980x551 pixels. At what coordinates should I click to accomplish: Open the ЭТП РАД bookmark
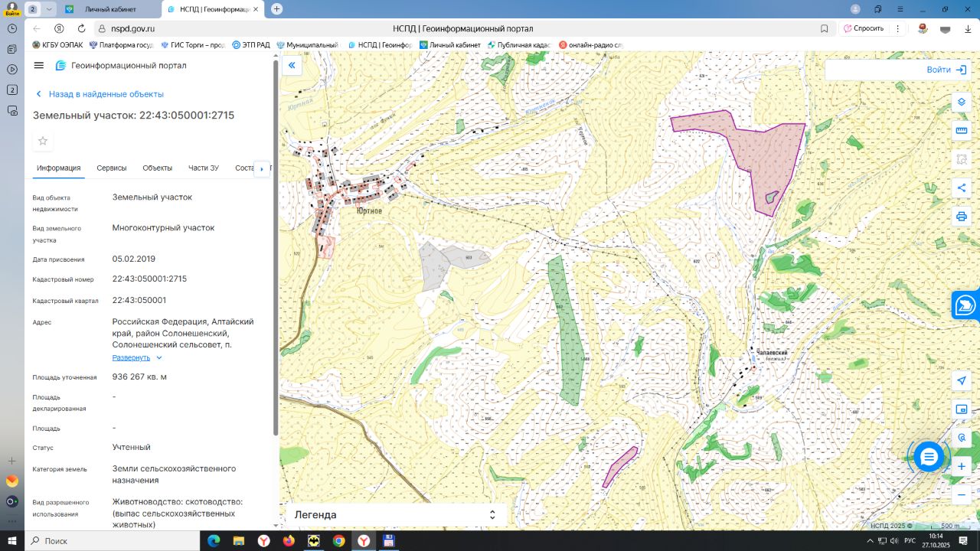(x=251, y=45)
